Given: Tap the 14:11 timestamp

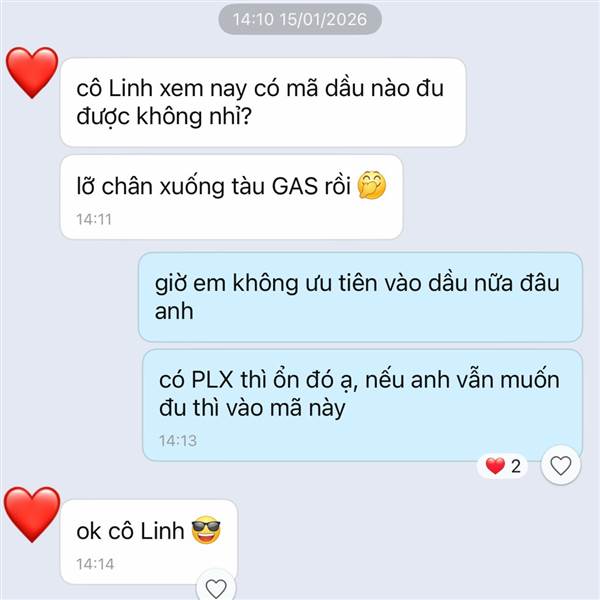Looking at the screenshot, I should [94, 219].
